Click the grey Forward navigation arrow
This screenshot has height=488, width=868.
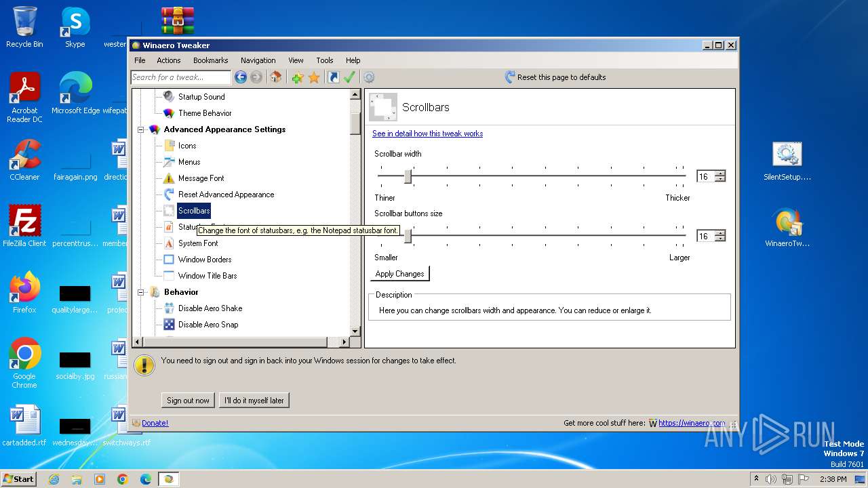[256, 77]
